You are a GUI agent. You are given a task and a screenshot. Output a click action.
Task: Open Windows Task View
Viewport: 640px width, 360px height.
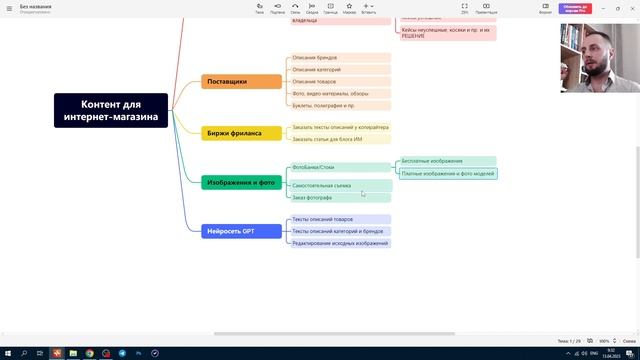tap(40, 353)
